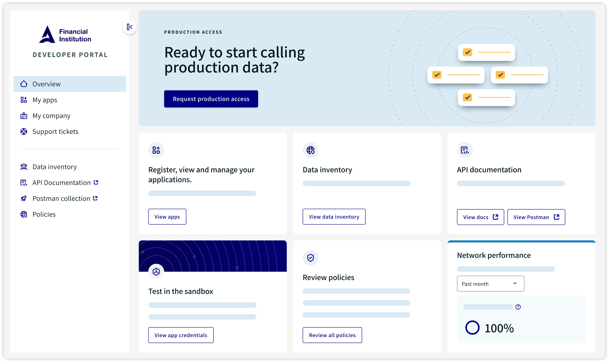Image resolution: width=609 pixels, height=364 pixels.
Task: Open the Past month period dropdown
Action: click(x=490, y=284)
